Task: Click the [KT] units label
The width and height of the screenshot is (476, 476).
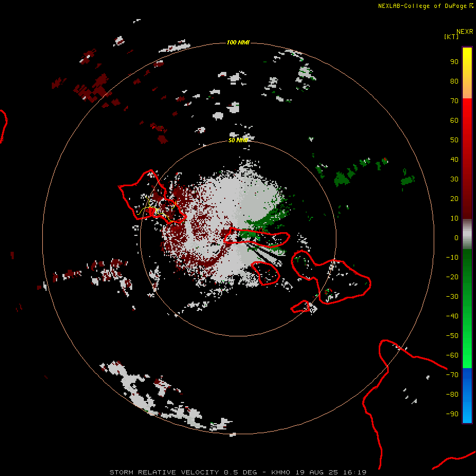Action: (x=451, y=36)
